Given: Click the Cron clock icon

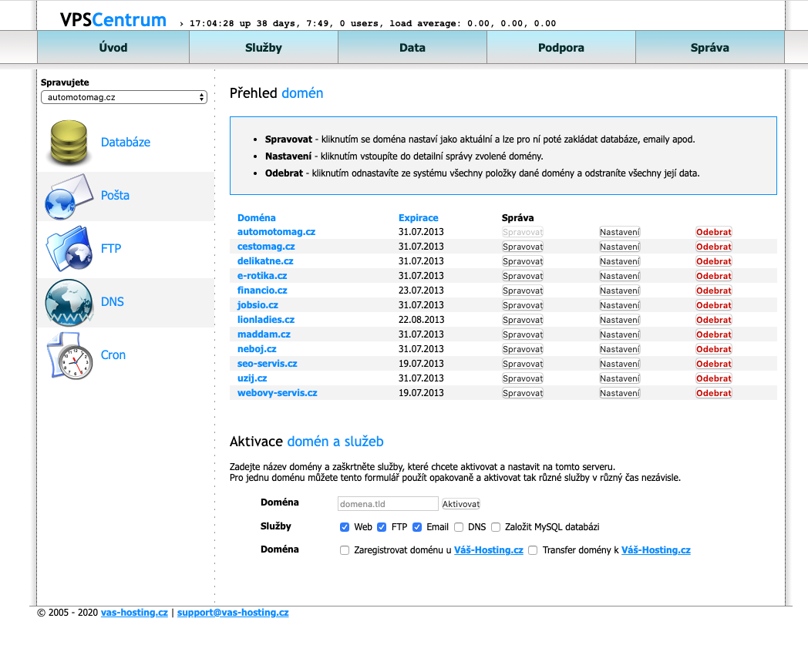Looking at the screenshot, I should (x=68, y=355).
